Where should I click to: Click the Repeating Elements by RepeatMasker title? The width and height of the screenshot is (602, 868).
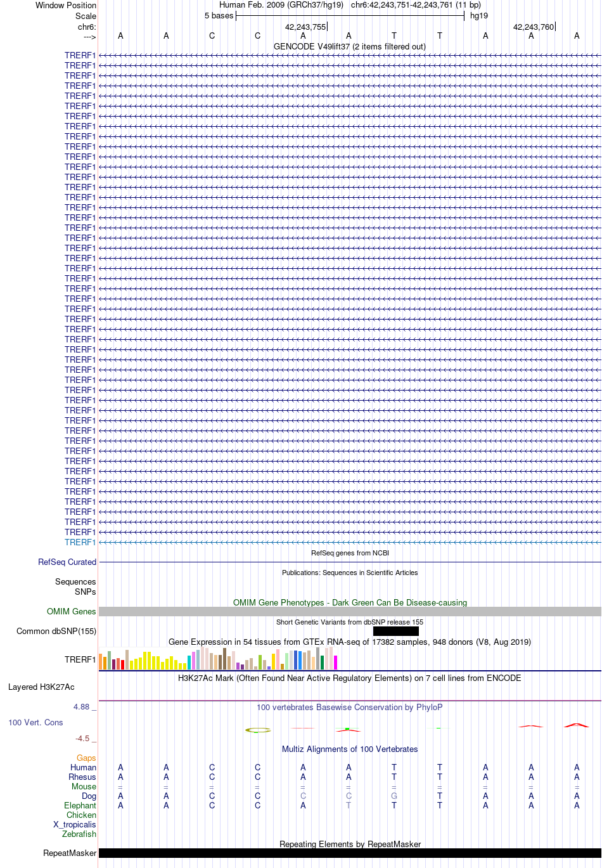(x=350, y=844)
